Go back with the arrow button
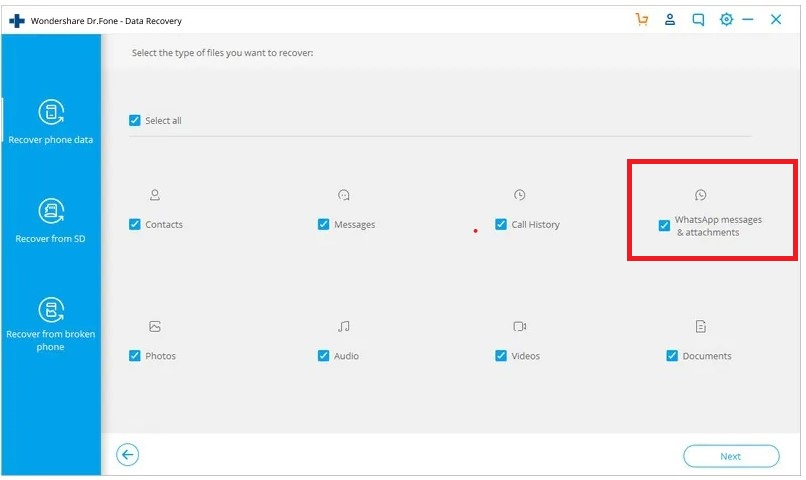This screenshot has width=806, height=480. [x=127, y=455]
